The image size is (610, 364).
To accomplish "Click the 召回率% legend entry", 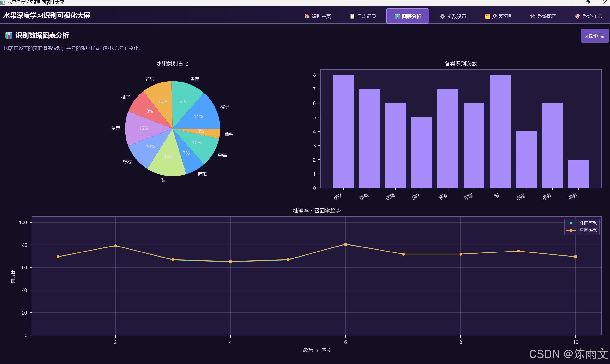I will 581,230.
